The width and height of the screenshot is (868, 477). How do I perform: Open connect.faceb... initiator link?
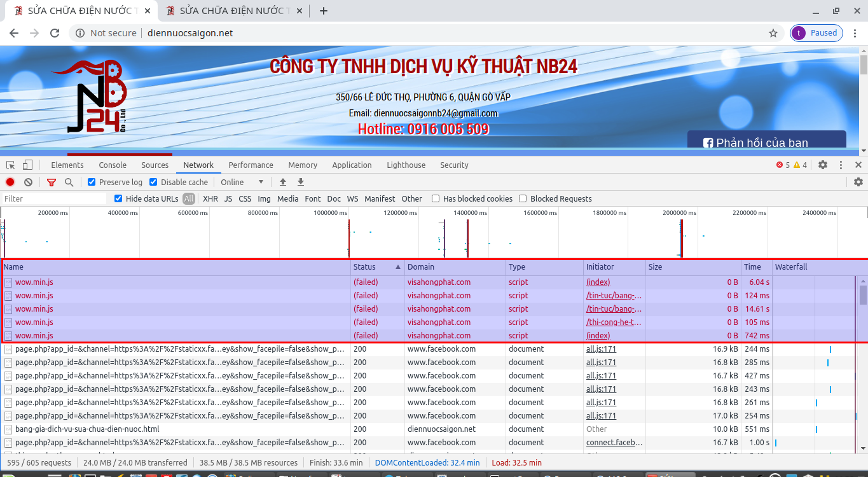[614, 442]
